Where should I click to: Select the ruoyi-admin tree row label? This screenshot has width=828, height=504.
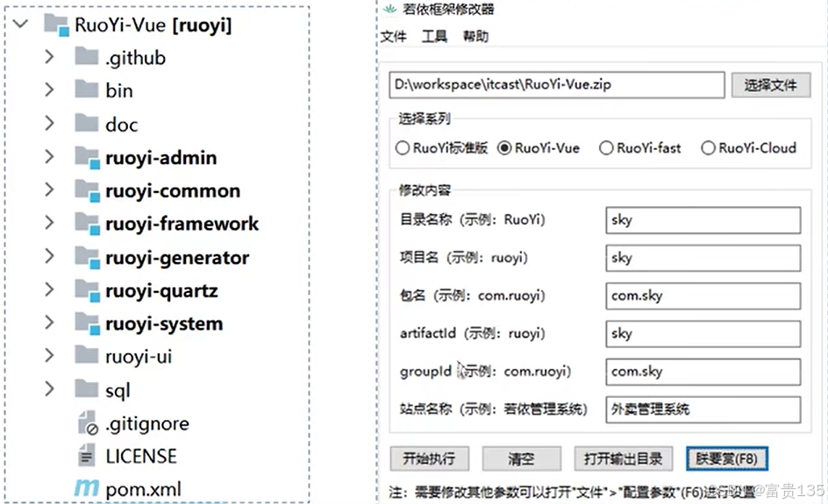[161, 158]
